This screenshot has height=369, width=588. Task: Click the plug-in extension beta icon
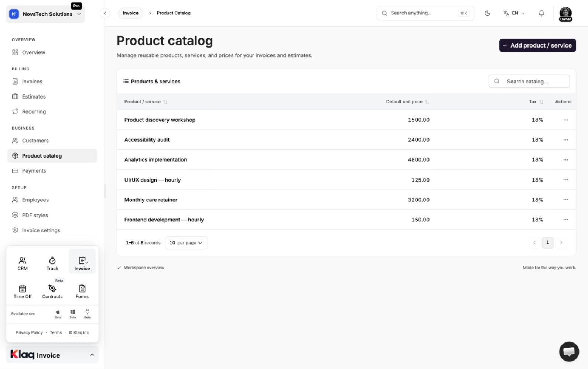[x=88, y=314]
